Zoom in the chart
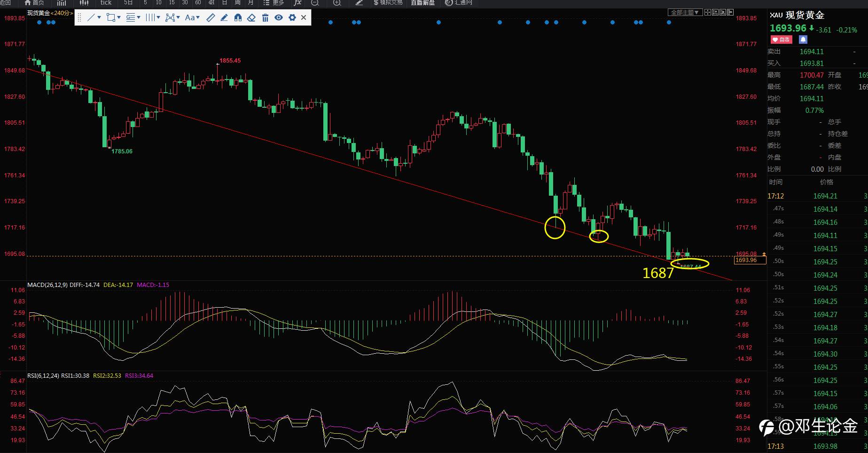The image size is (868, 453). tap(336, 2)
